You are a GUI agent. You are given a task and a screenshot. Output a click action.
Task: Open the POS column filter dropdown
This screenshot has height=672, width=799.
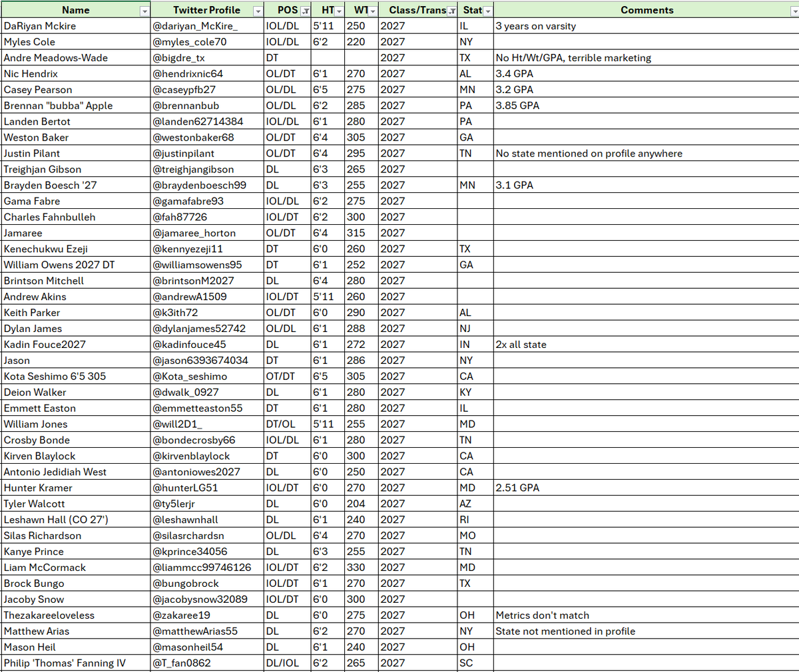(x=305, y=11)
